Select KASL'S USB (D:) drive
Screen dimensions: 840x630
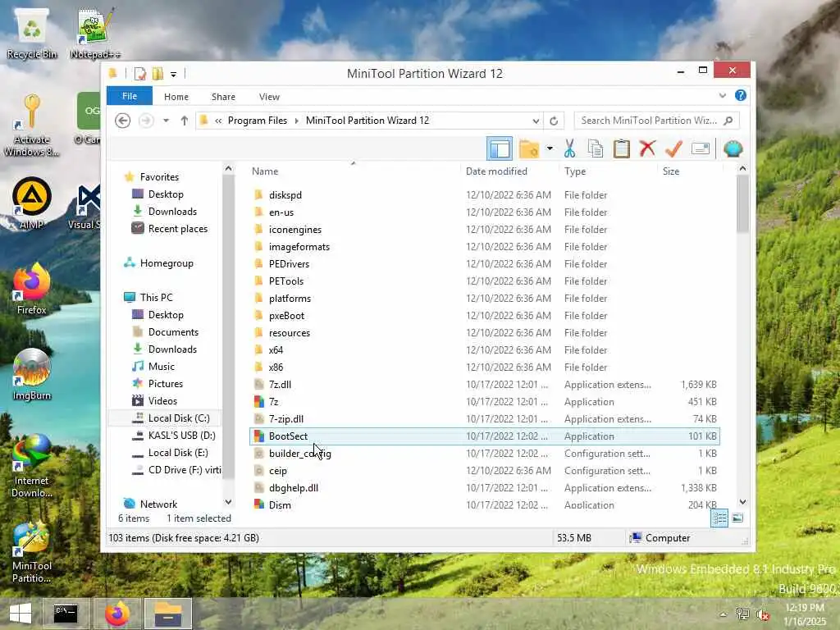[181, 435]
